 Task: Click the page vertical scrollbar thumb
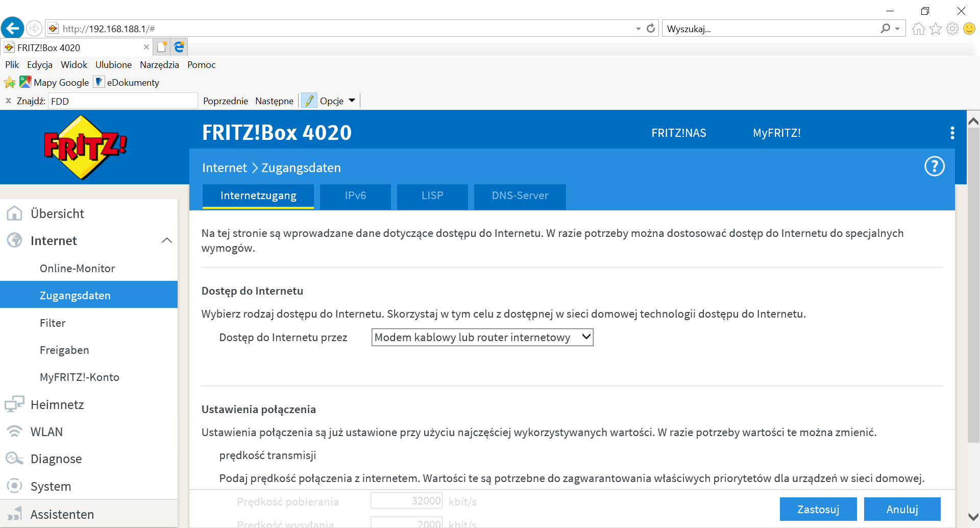tap(973, 286)
